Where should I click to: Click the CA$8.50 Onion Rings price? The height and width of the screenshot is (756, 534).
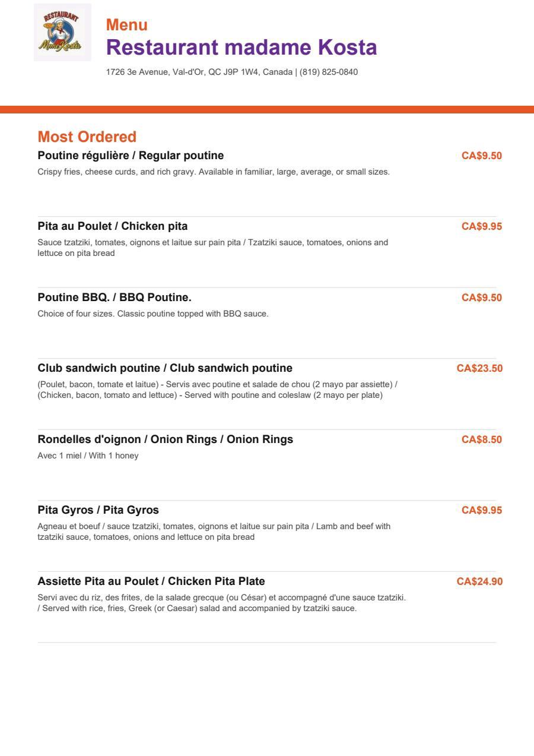[482, 439]
